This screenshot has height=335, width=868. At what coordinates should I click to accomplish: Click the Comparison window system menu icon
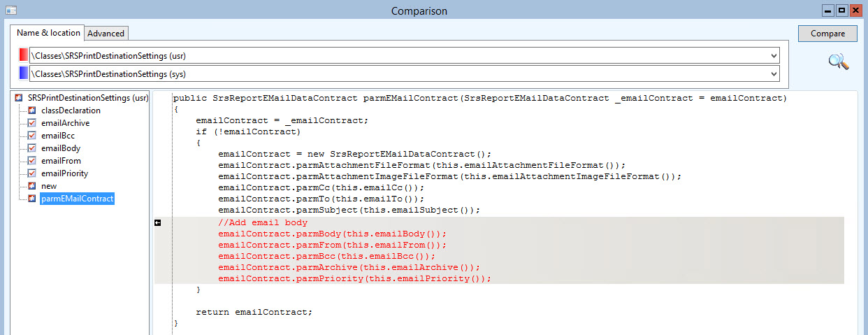pos(10,10)
